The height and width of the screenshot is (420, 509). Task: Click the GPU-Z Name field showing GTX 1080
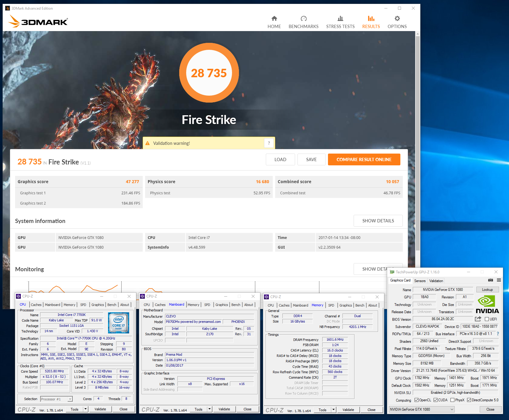pos(443,290)
